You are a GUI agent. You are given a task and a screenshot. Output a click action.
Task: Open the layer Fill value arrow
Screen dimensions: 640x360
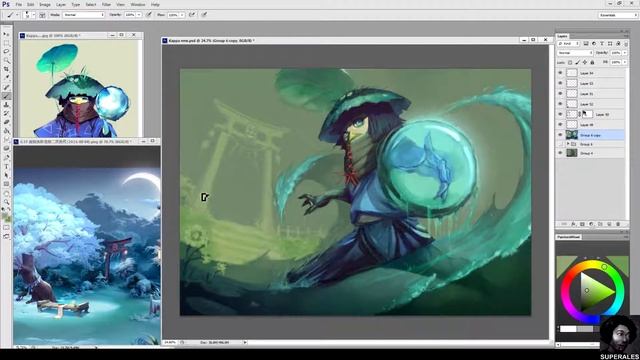tap(624, 62)
